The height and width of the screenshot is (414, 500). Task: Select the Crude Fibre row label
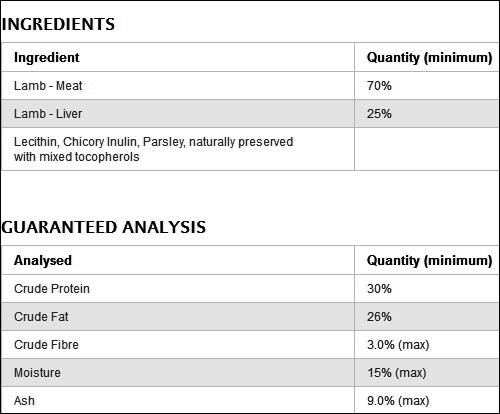coord(46,345)
